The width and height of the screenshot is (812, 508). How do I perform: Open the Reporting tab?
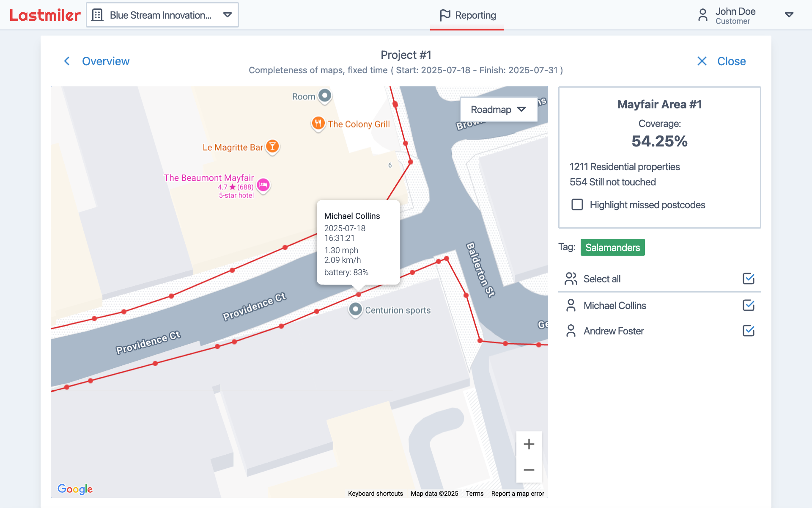click(467, 15)
